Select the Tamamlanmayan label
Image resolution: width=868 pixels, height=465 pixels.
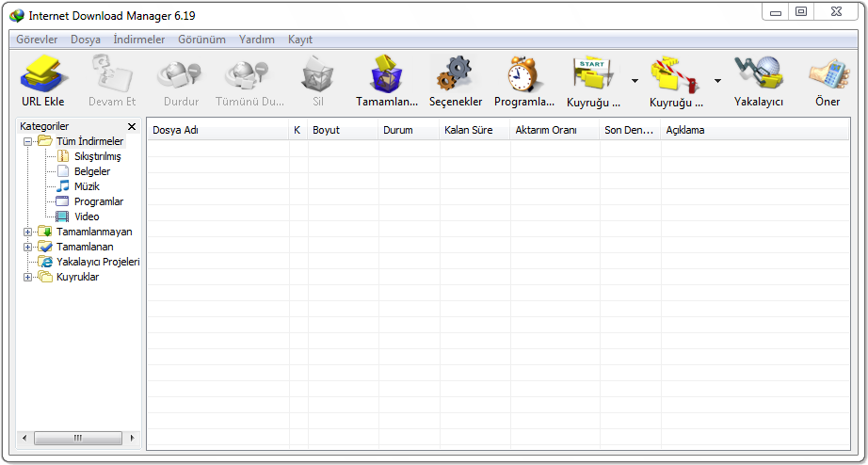point(95,232)
